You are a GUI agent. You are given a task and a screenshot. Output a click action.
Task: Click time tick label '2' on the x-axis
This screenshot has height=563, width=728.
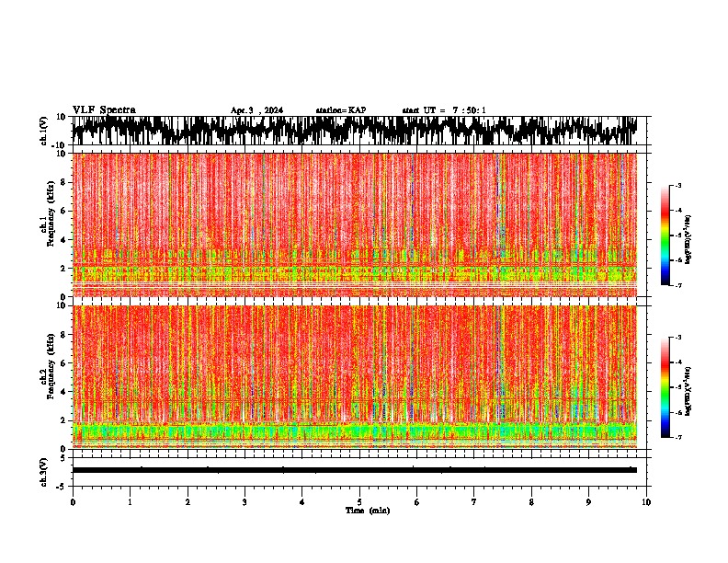(188, 502)
